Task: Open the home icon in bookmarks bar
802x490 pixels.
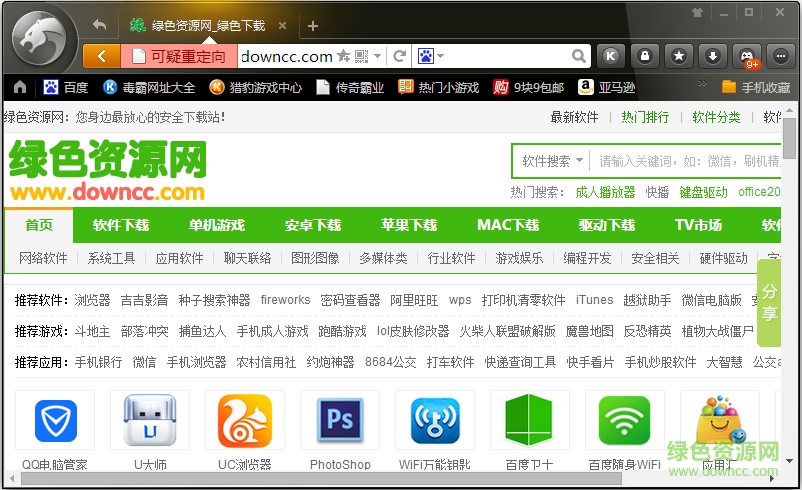Action: (x=20, y=87)
